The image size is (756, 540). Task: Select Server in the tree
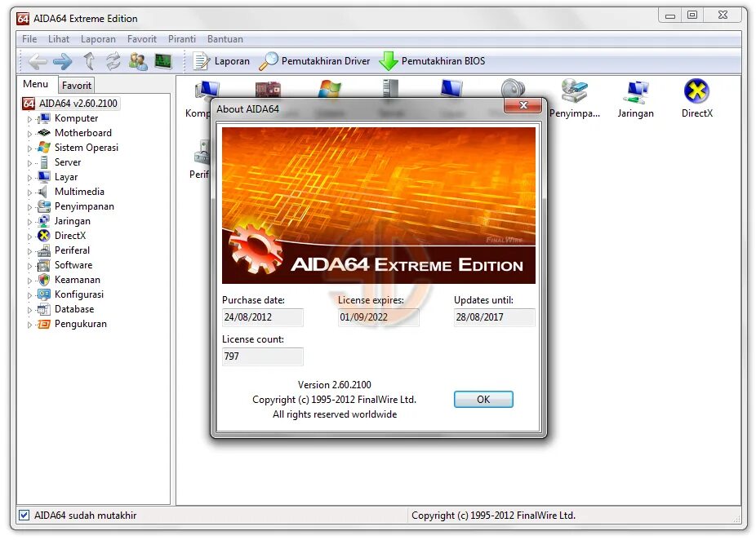(68, 162)
